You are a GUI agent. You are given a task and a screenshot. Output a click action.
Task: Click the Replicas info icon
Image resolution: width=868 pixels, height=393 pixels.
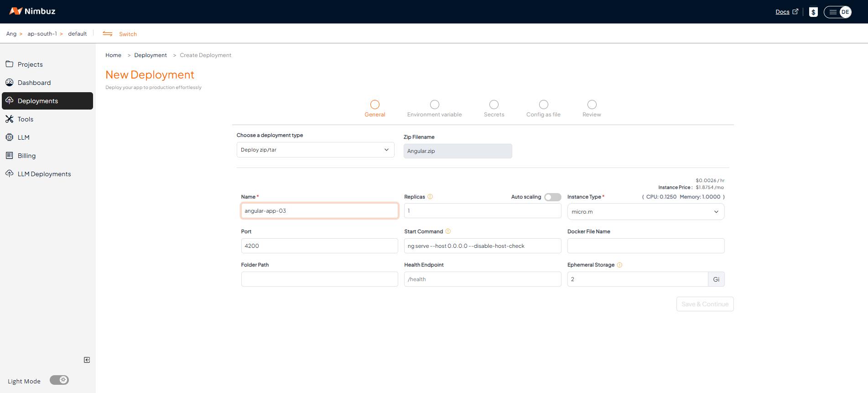click(x=430, y=197)
